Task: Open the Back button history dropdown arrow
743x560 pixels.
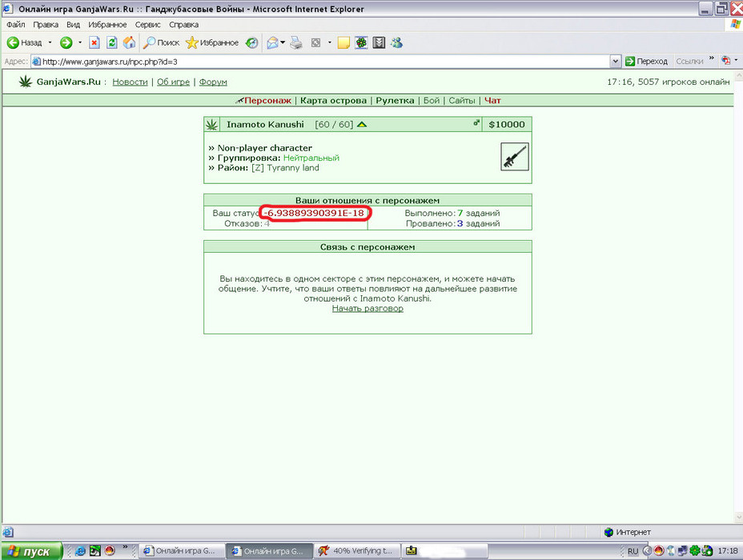Action: point(50,43)
